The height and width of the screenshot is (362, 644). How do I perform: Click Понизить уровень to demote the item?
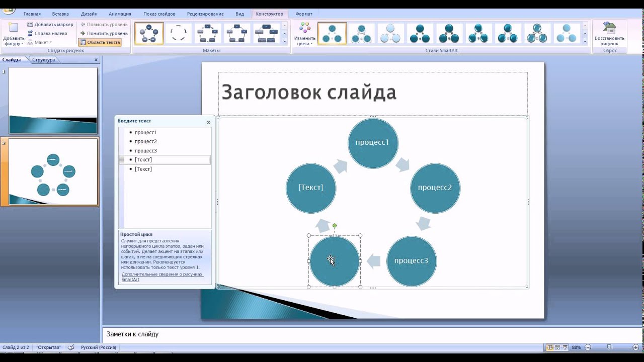tap(104, 33)
